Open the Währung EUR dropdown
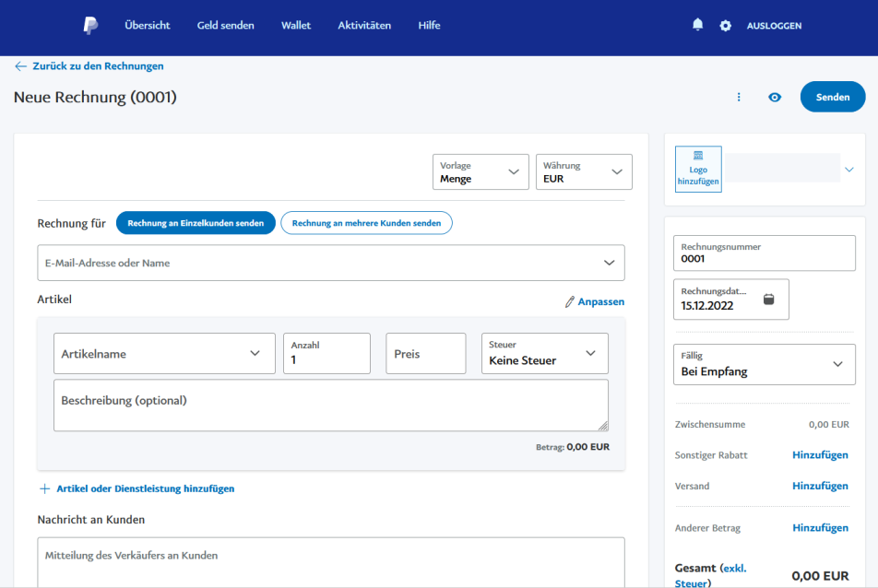 [584, 172]
